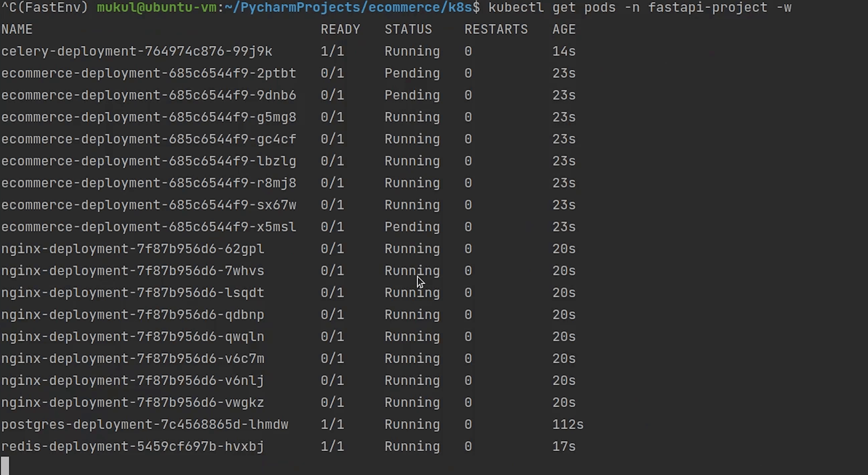Click the NAME column header
Viewport: 868px width, 475px height.
[x=17, y=29]
